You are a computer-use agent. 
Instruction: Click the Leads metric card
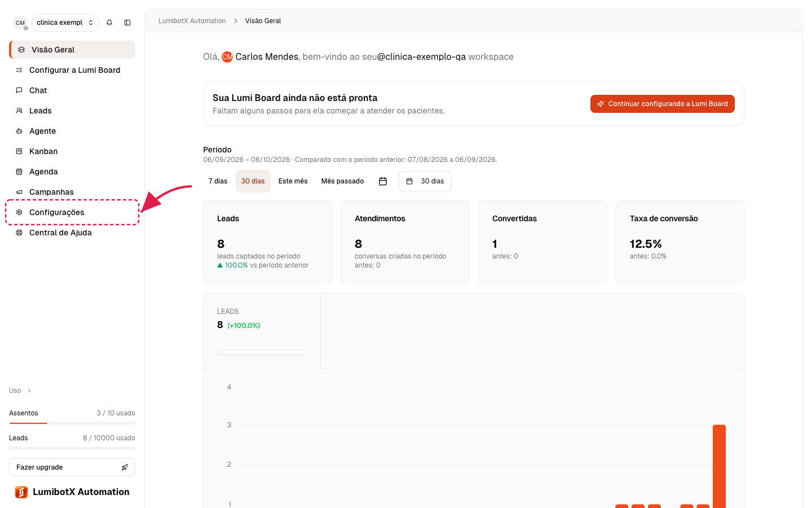[267, 242]
